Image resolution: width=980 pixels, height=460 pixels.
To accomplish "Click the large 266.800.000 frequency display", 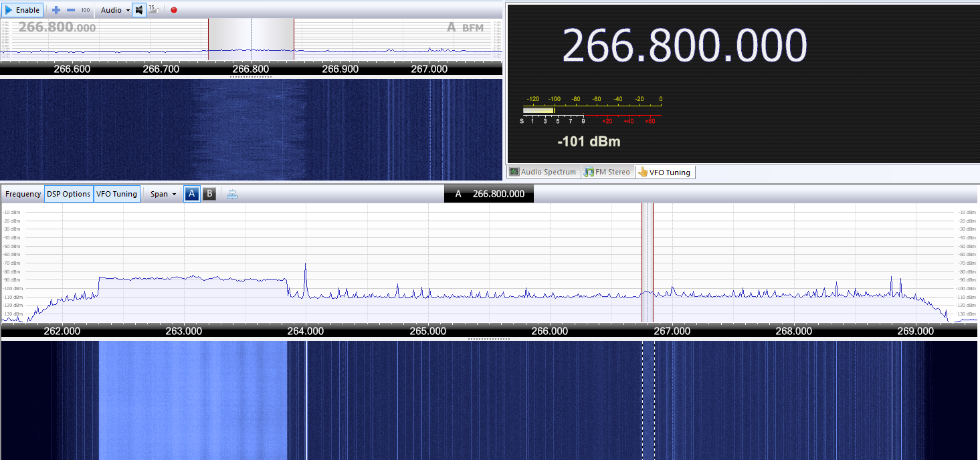I will pos(684,45).
